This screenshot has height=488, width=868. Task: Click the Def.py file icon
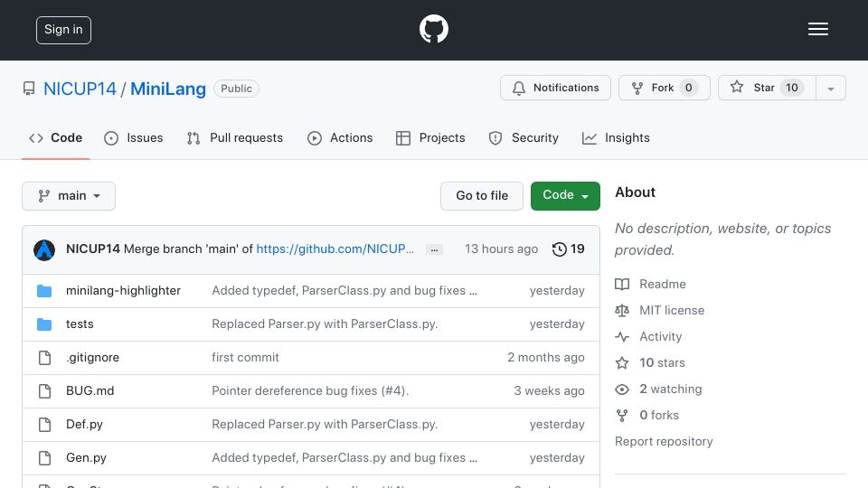pyautogui.click(x=44, y=425)
